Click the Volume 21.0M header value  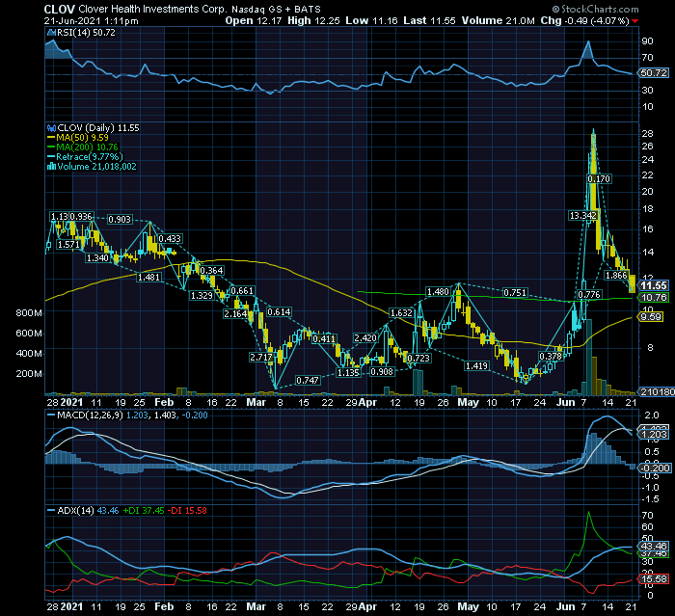499,20
